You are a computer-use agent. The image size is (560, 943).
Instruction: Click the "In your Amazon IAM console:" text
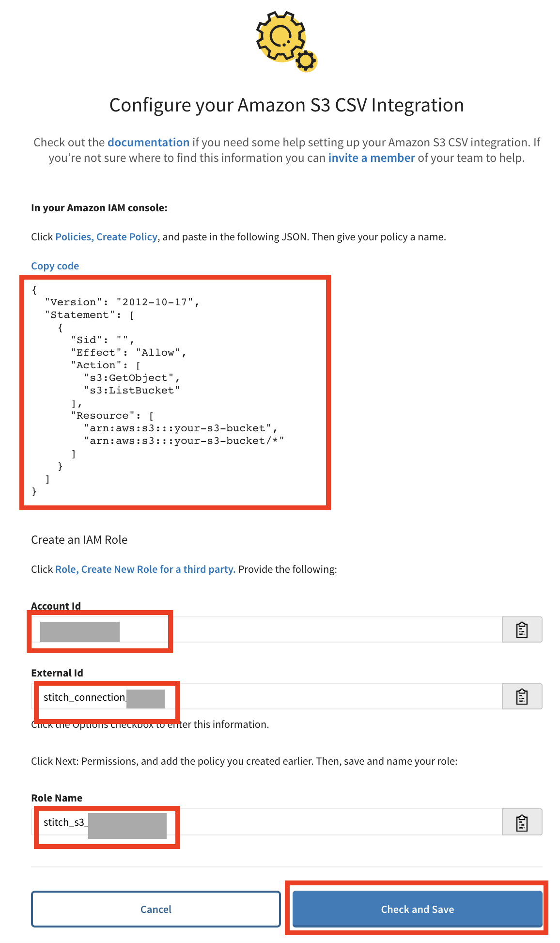[x=99, y=208]
